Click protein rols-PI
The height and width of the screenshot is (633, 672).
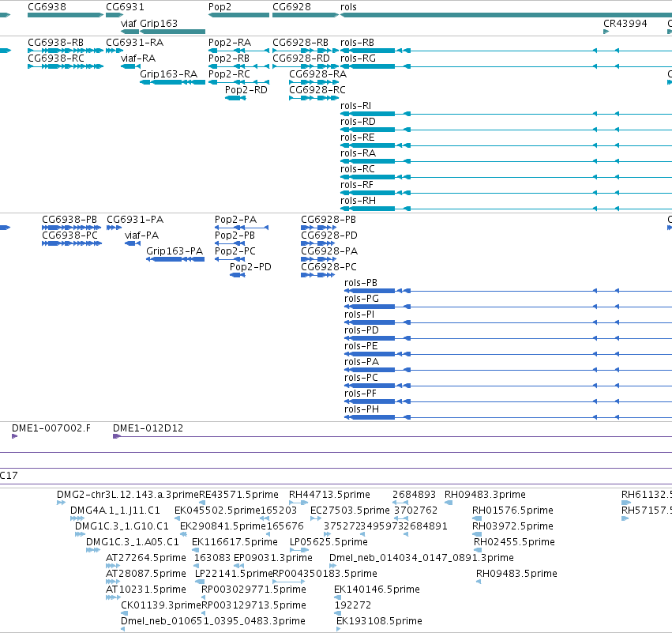coord(509,323)
